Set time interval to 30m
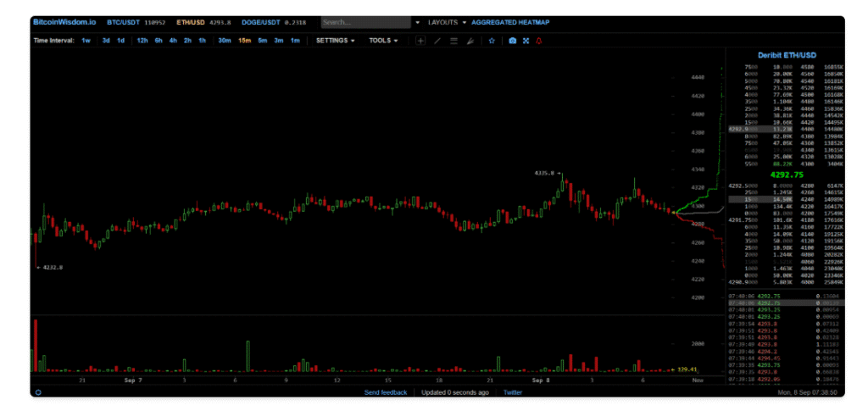 tap(224, 41)
